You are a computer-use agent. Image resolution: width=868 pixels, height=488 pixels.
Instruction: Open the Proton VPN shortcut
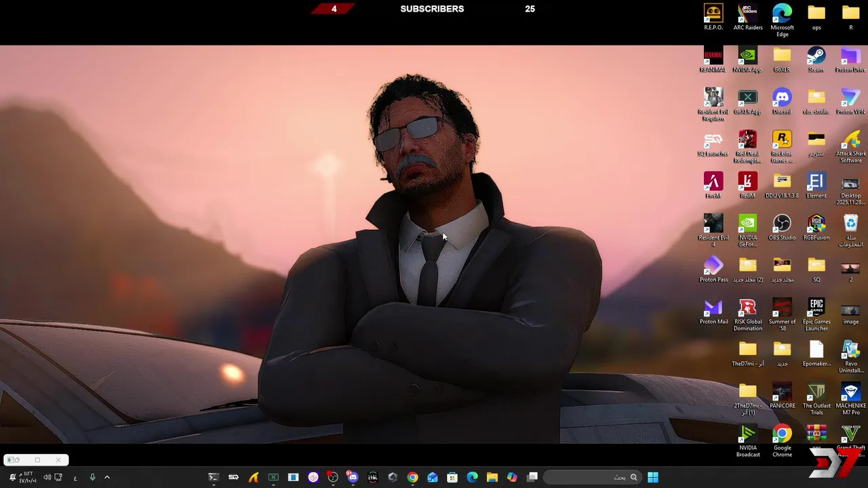coord(850,102)
